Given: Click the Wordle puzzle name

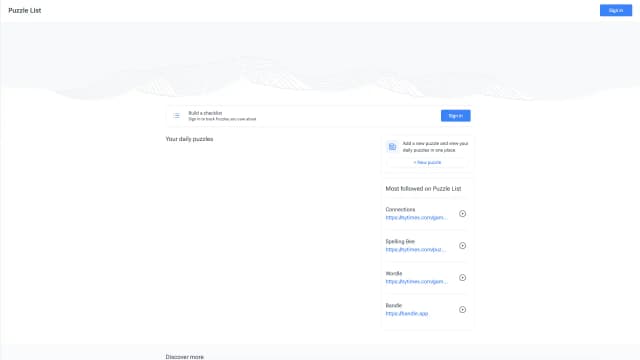Looking at the screenshot, I should pos(393,273).
